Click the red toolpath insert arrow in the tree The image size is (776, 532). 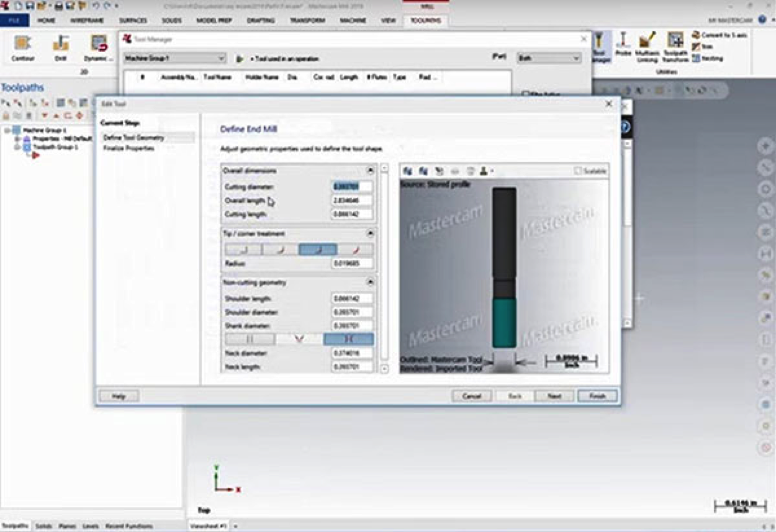(35, 156)
